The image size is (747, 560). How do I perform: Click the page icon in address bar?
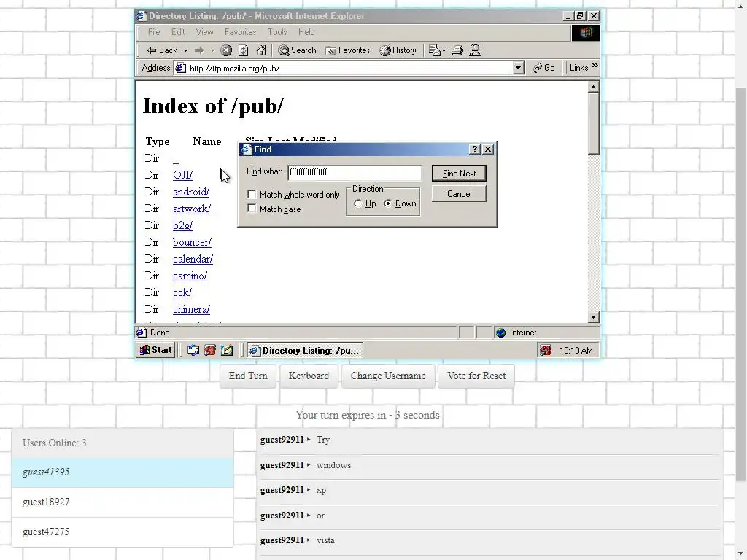coord(180,68)
